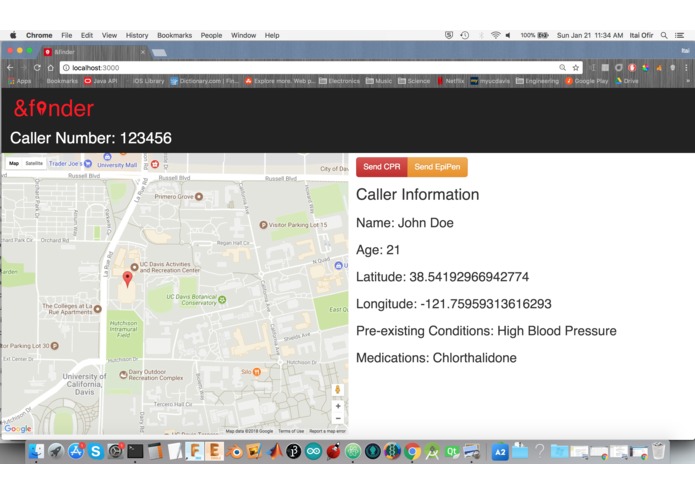Click Visitor Parking Lot 15 marker
This screenshot has height=494, width=695.
tap(263, 225)
